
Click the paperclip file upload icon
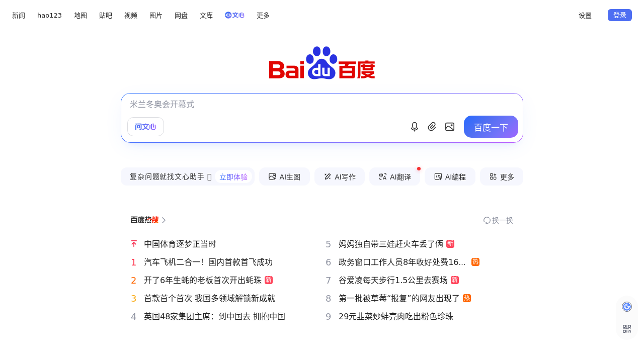432,127
